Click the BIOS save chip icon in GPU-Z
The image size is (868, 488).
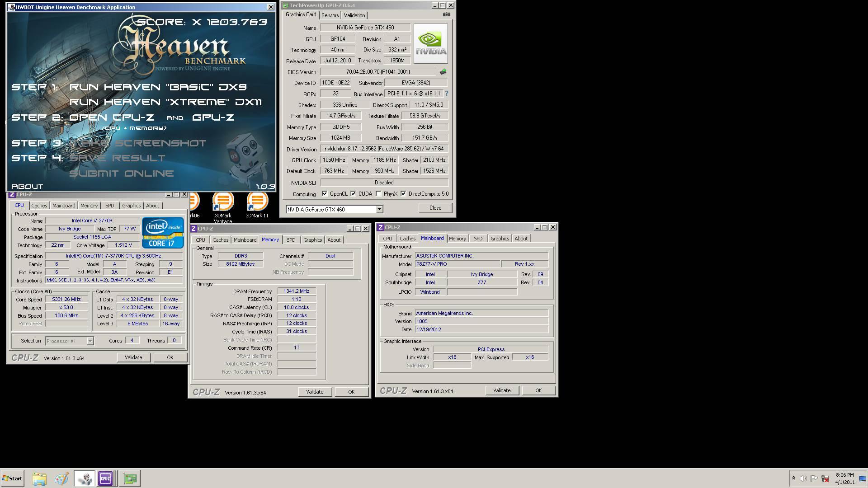[443, 72]
